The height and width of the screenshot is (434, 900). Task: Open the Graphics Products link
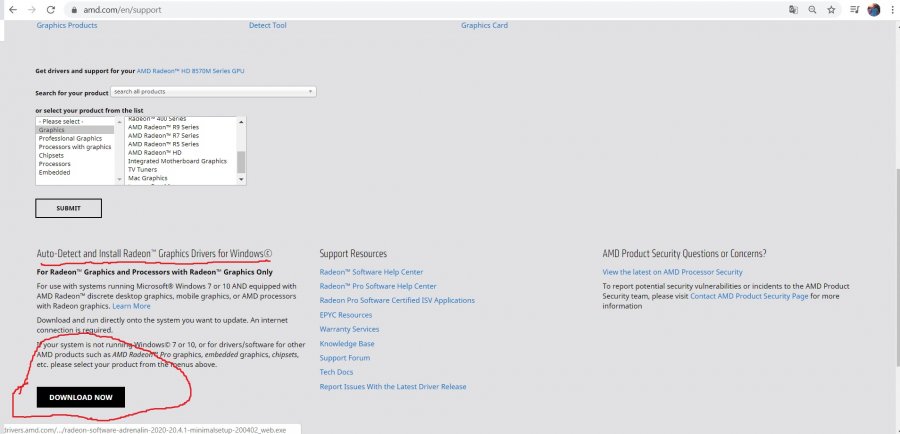coord(67,25)
